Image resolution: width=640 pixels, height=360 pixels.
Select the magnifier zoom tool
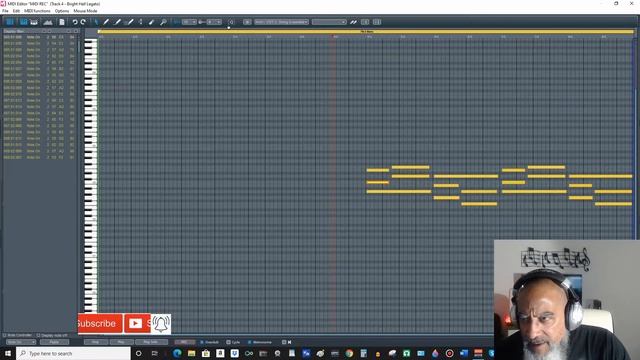click(x=163, y=22)
